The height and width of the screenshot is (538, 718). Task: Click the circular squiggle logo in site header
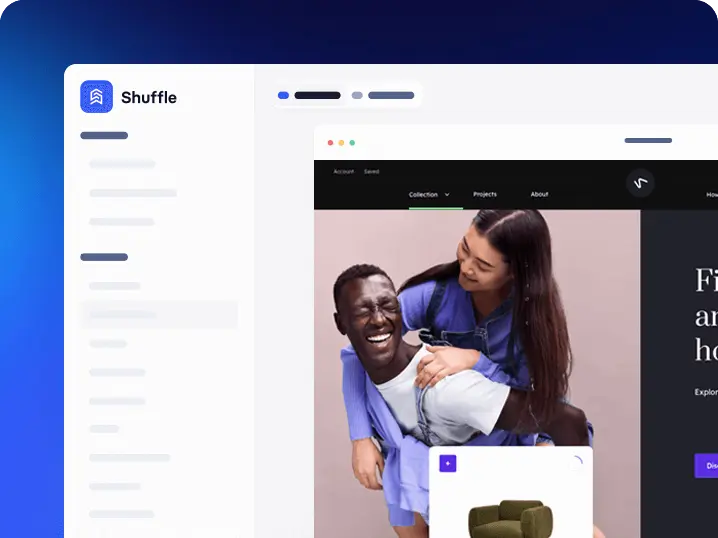click(x=640, y=182)
